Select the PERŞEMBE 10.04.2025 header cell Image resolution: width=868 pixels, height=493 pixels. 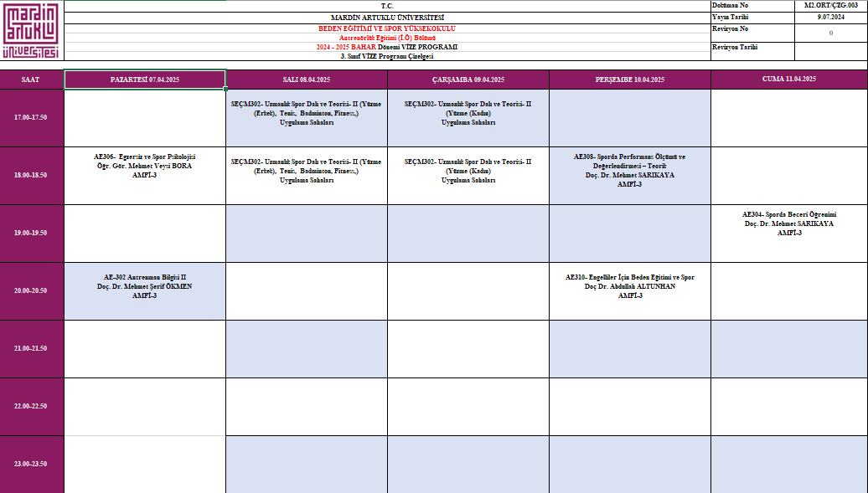(630, 80)
